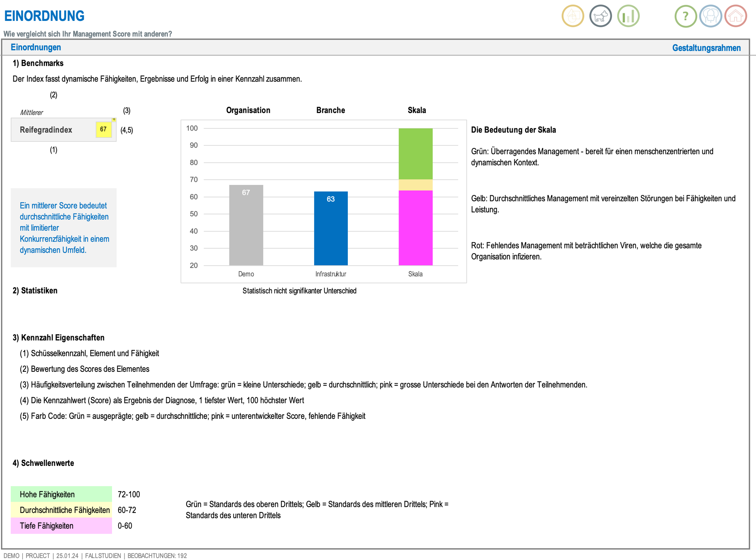Click the 'Gelb: Durchschnittliches Management' paragraph

(603, 204)
